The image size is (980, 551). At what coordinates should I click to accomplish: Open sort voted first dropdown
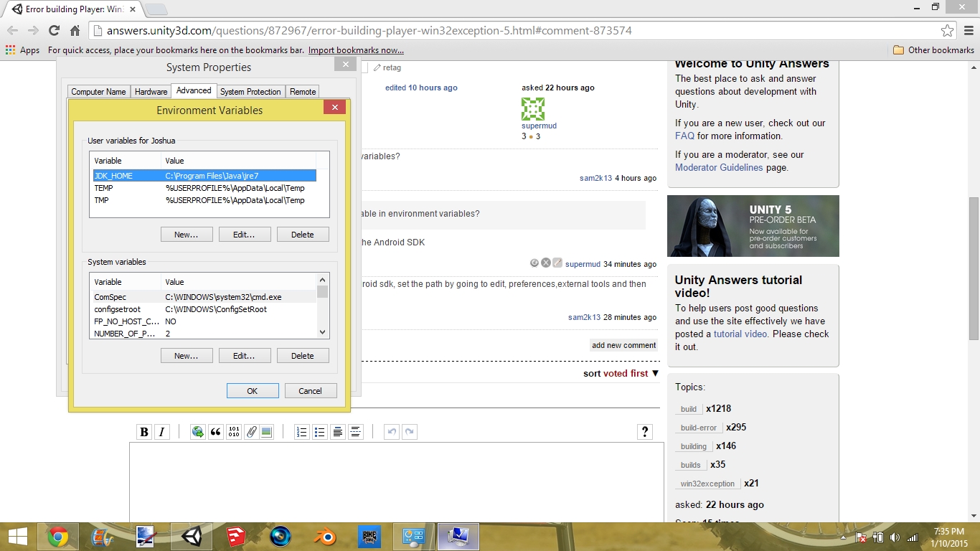pyautogui.click(x=621, y=373)
